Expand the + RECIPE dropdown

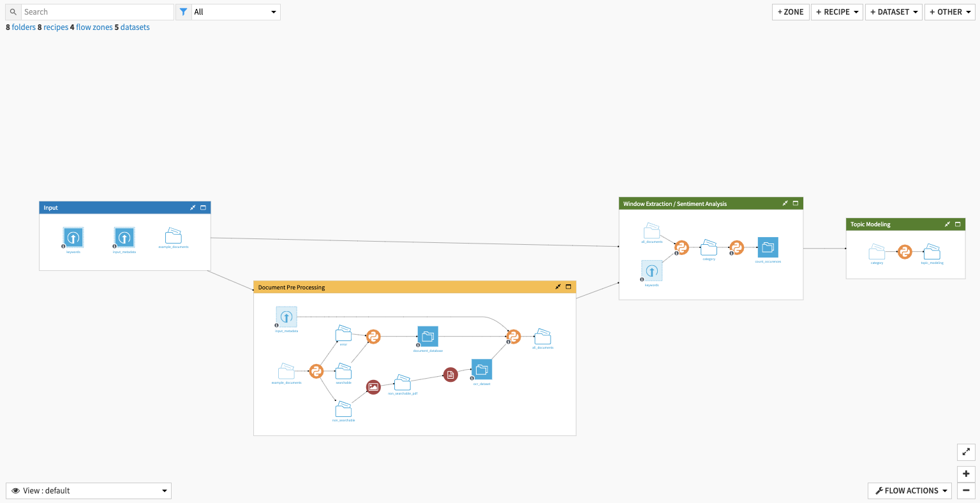click(x=837, y=12)
